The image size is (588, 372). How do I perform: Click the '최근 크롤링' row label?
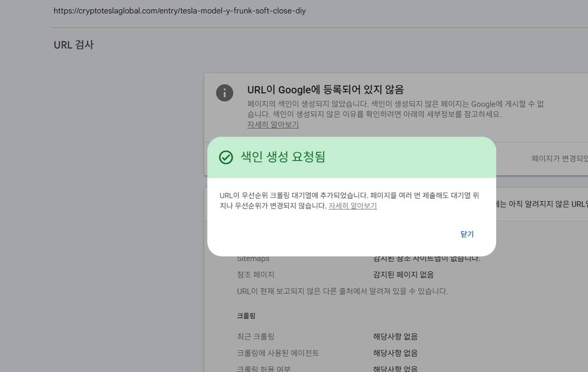click(x=255, y=336)
